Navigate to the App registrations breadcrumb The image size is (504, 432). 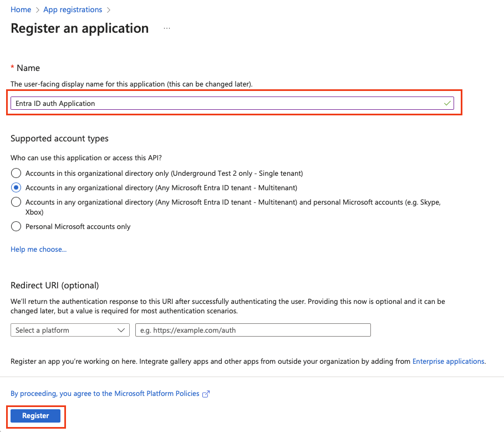click(x=73, y=10)
